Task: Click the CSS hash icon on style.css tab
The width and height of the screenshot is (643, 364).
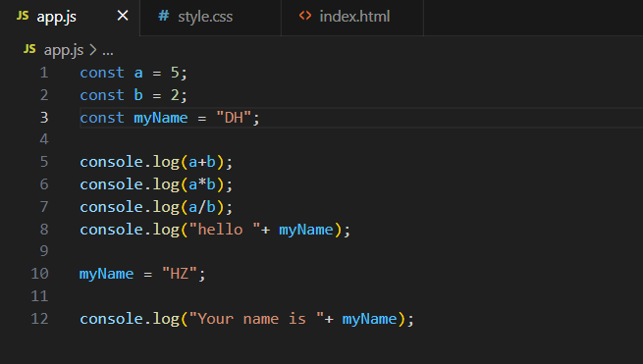Action: (164, 16)
